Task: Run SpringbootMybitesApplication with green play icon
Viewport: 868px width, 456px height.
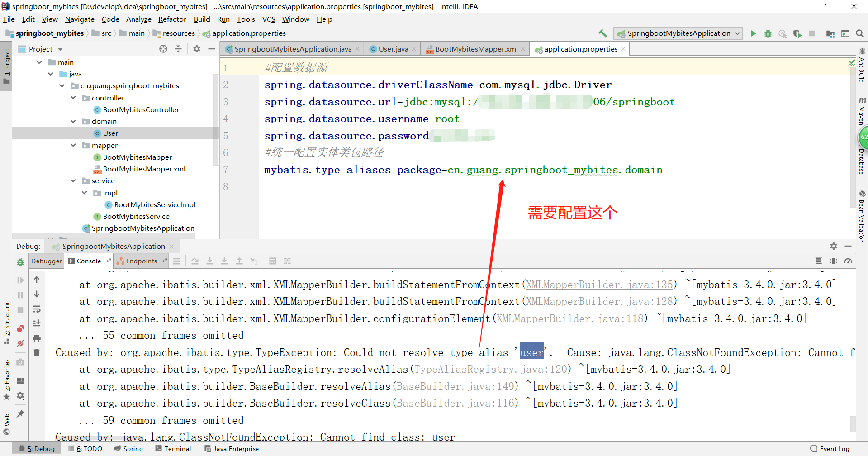Action: coord(753,33)
